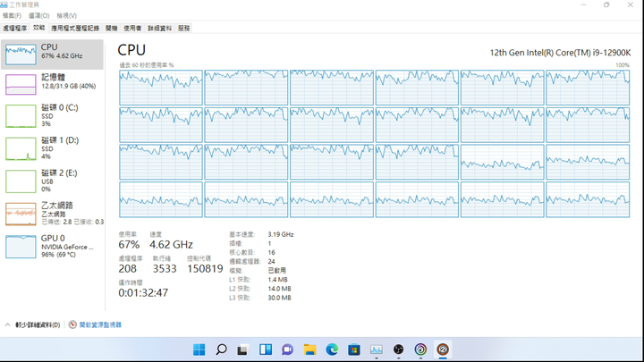Open the 開啟資源監視器 link
The height and width of the screenshot is (362, 644).
click(100, 324)
